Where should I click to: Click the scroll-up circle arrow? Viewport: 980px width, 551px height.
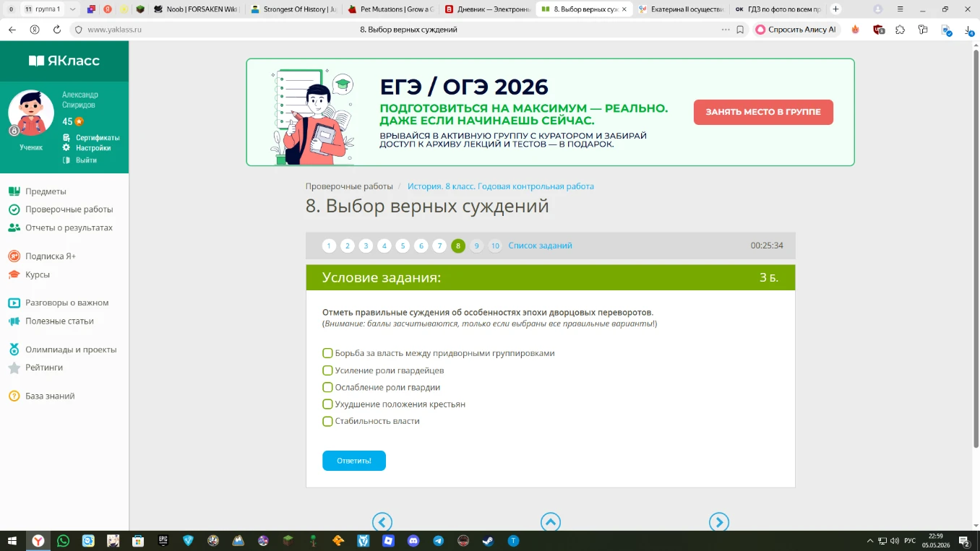click(x=551, y=522)
